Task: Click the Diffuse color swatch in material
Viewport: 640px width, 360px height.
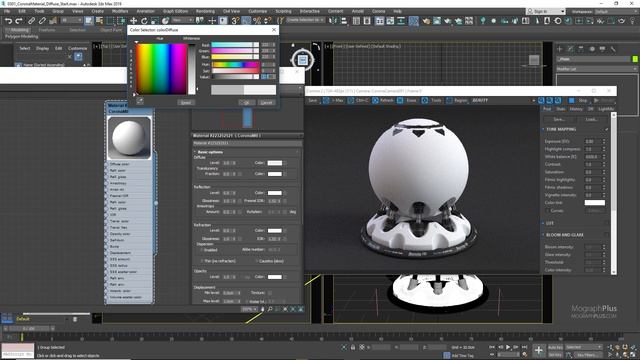Action: coord(275,163)
